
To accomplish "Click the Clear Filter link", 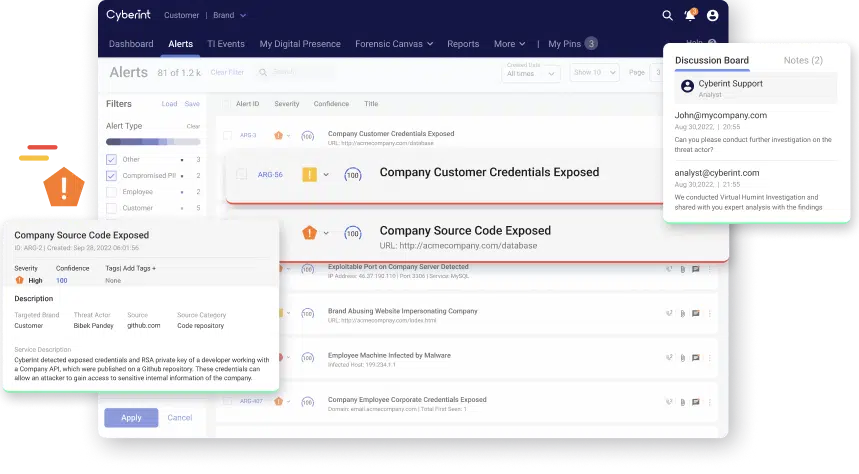I will (227, 72).
